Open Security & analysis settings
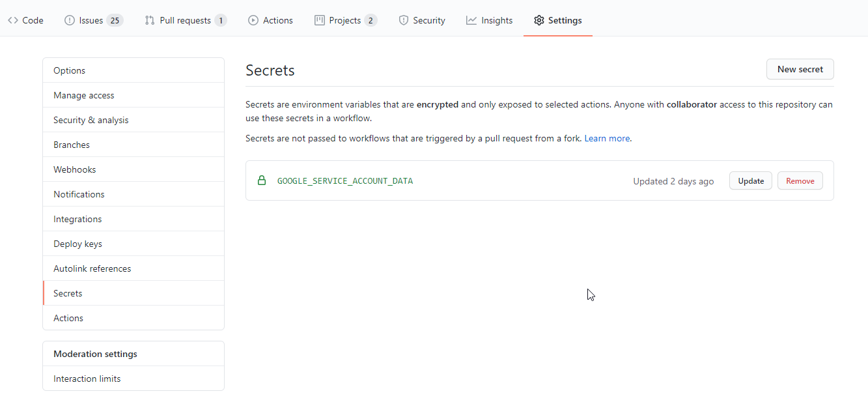This screenshot has height=402, width=868. [x=91, y=120]
